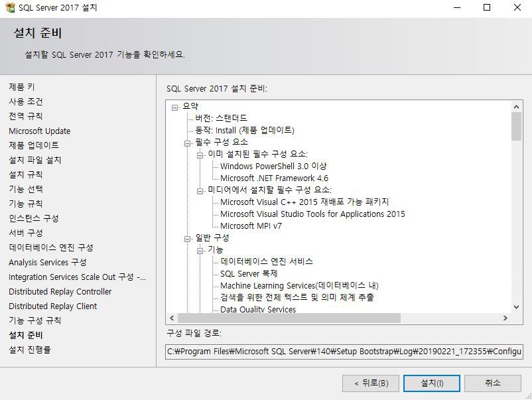The height and width of the screenshot is (400, 532).
Task: Open the 사용 조건 step
Action: [26, 101]
